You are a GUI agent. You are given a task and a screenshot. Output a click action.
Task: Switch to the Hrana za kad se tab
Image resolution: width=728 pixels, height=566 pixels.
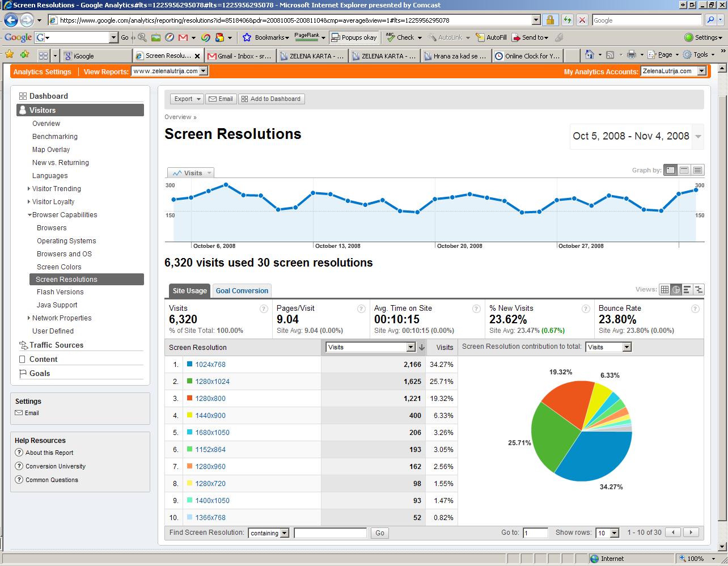click(x=455, y=56)
